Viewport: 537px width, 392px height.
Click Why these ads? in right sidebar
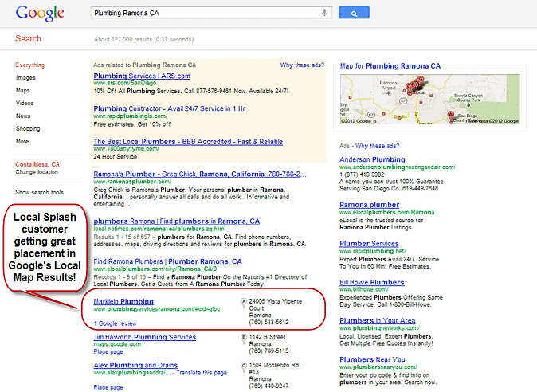coord(378,146)
